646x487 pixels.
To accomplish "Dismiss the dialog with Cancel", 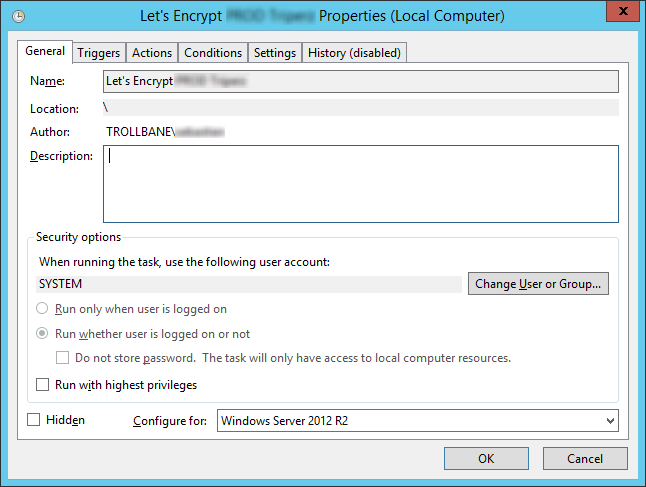I will click(x=585, y=458).
